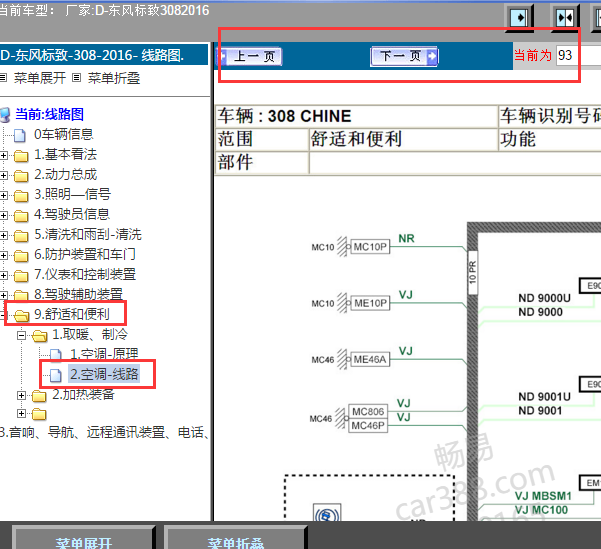Viewport: 601px width, 549px height.
Task: Expand the 2.加热装备 subfolder plus box
Action: 21,395
